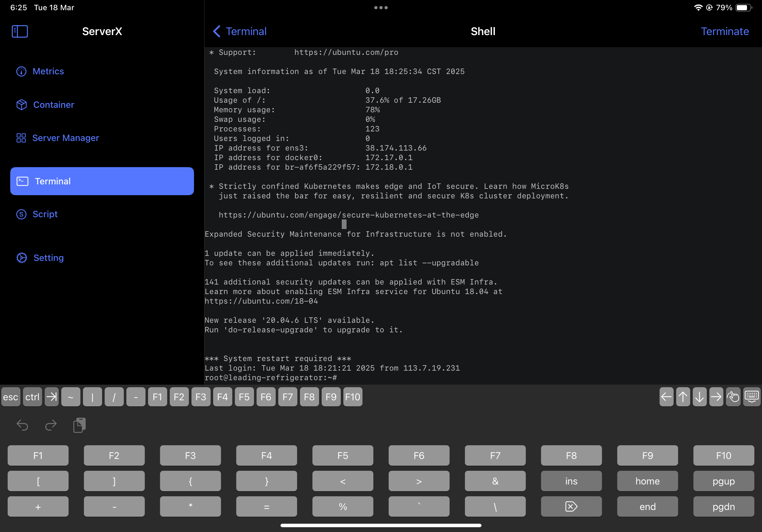Terminate the shell session

[x=724, y=32]
